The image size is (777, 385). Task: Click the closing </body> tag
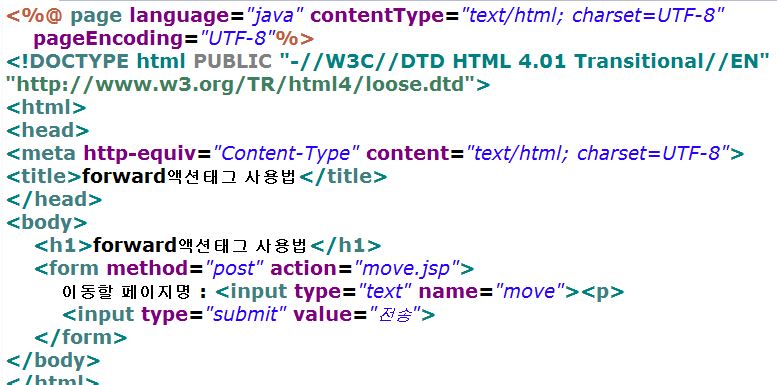[53, 360]
